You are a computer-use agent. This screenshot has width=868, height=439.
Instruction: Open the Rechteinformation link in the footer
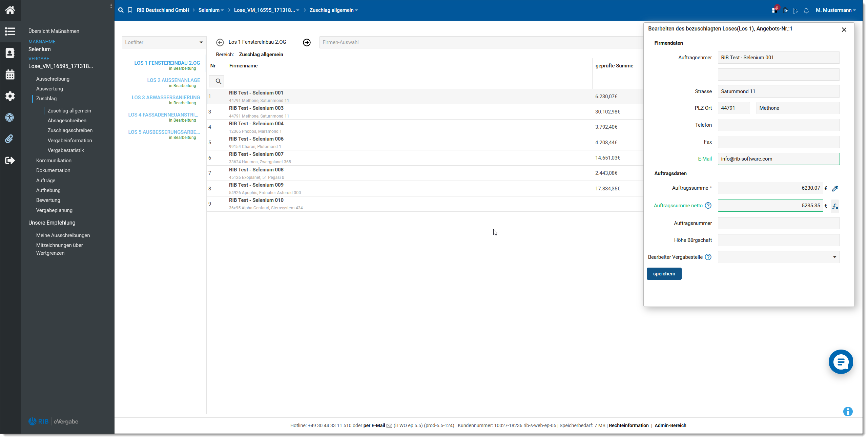pyautogui.click(x=628, y=425)
